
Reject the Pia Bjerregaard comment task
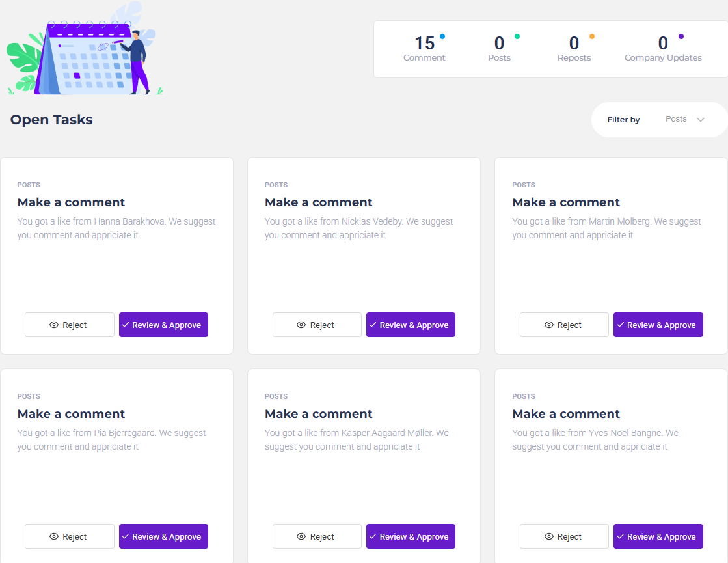click(x=70, y=536)
